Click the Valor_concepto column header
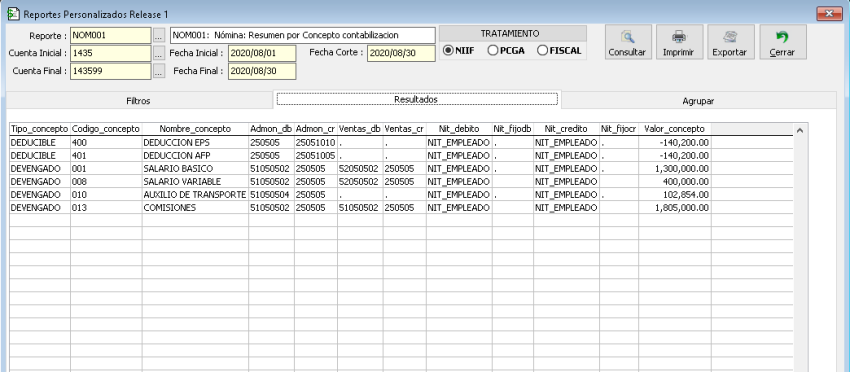The width and height of the screenshot is (851, 373). pos(675,129)
